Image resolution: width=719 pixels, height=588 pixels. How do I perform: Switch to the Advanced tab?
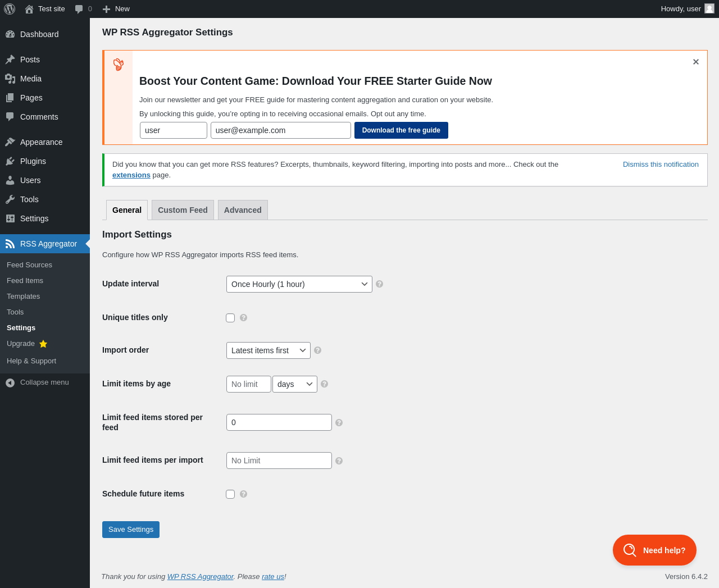coord(243,210)
